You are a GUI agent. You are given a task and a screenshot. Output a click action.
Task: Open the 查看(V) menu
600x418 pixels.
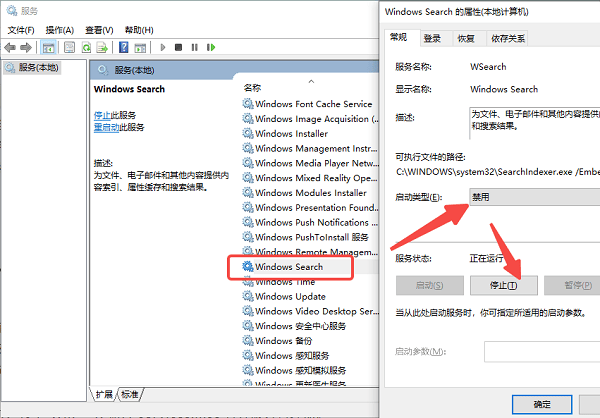tap(99, 30)
